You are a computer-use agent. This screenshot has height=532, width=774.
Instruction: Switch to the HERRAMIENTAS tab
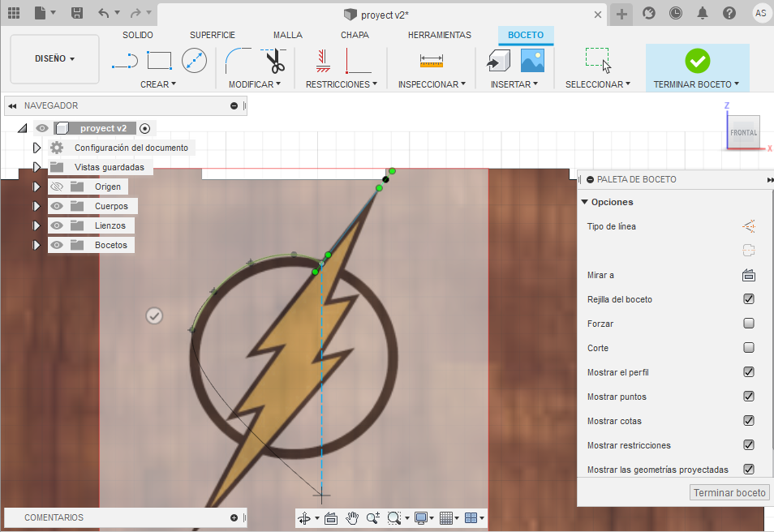pos(439,35)
